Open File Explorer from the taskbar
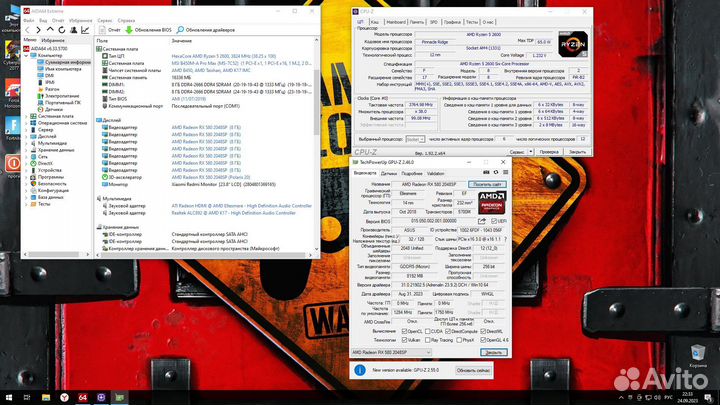Viewport: 720px width, 405px height. (x=46, y=398)
